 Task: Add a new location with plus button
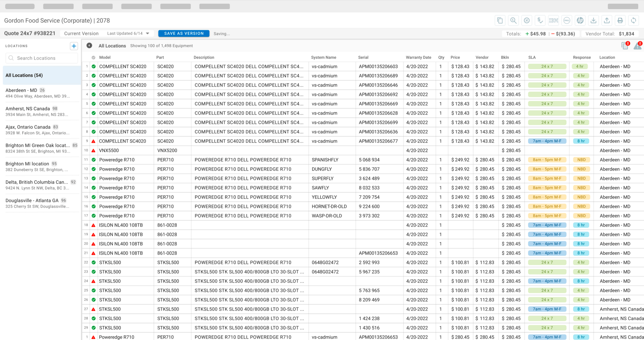(74, 46)
